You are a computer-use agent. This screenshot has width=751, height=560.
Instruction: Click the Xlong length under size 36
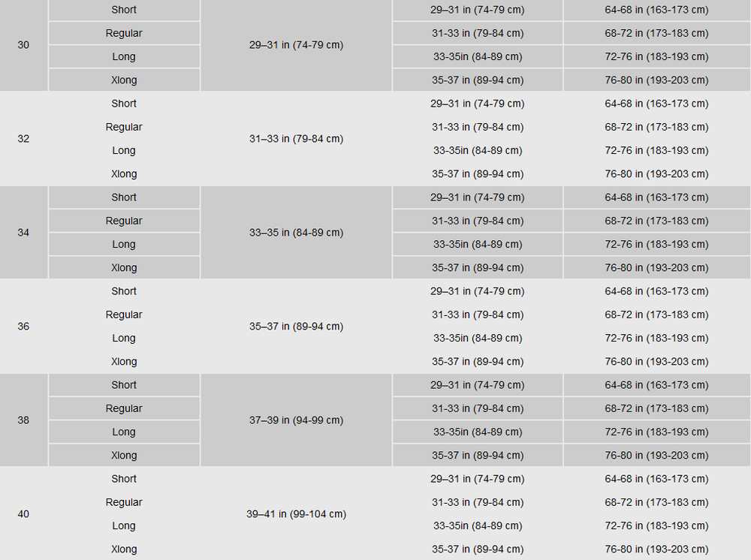click(x=124, y=361)
